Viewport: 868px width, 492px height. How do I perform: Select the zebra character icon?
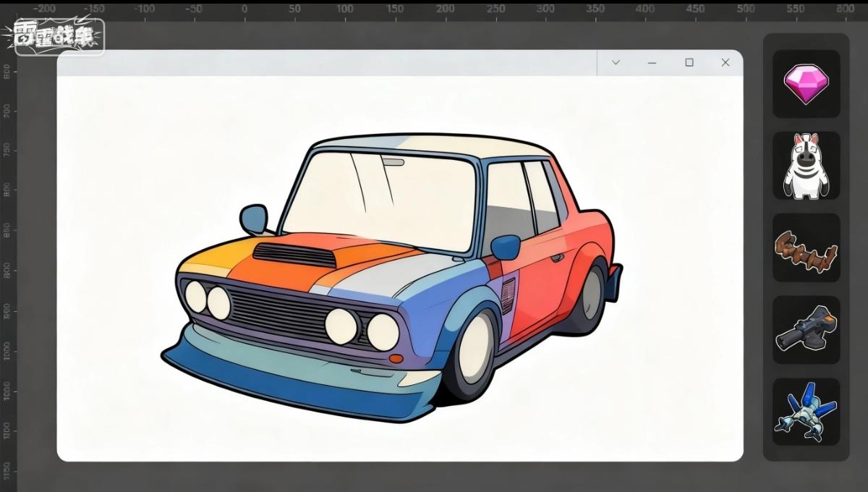click(806, 166)
